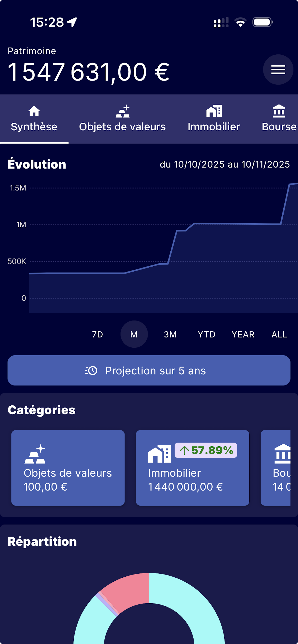
Task: Select the M monthly time range
Action: (x=134, y=334)
